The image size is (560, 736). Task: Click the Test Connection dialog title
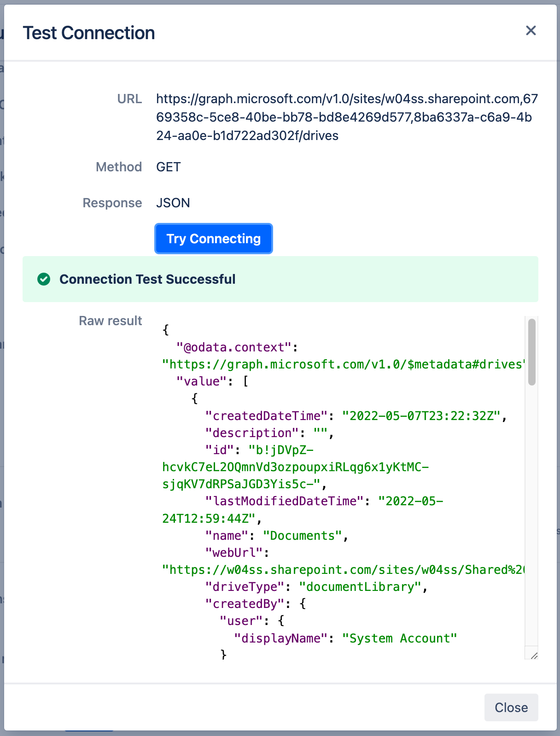pyautogui.click(x=89, y=33)
